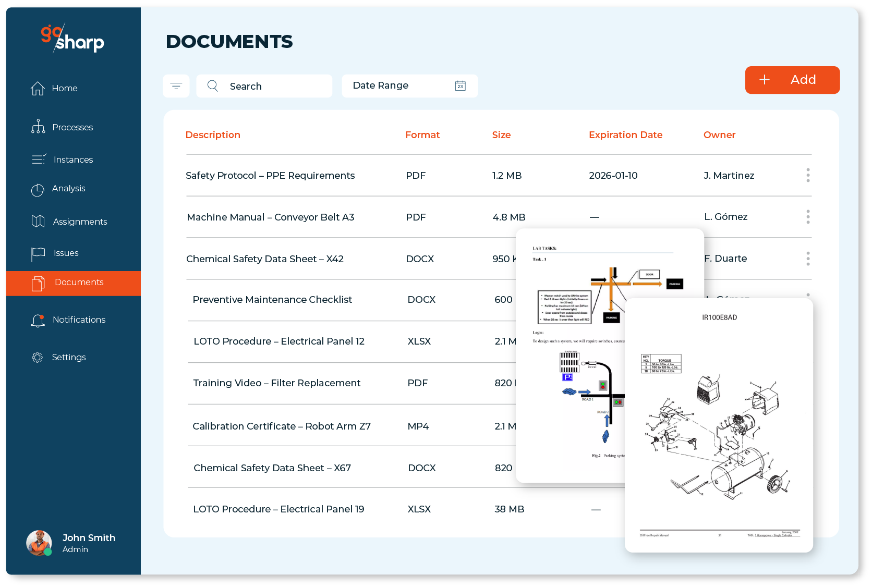Click the Settings gear icon
This screenshot has width=872, height=588.
pos(38,358)
